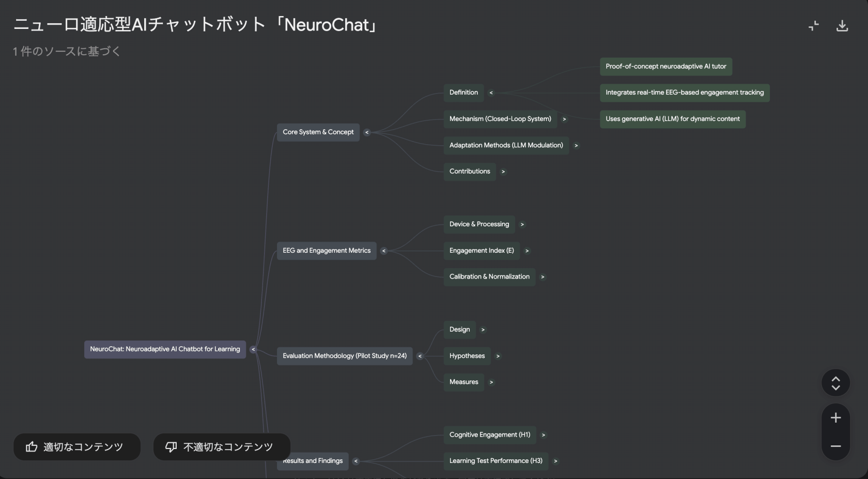
Task: Expand the Engagement Index (E) node
Action: (527, 251)
